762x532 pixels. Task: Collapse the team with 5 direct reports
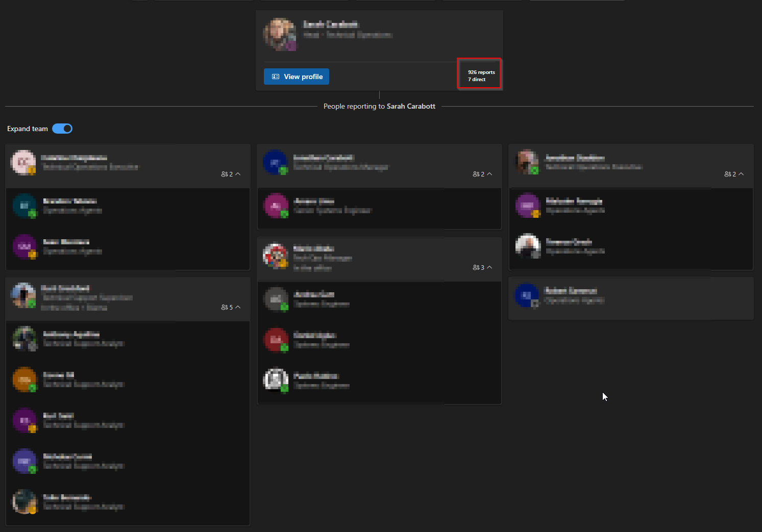tap(237, 307)
